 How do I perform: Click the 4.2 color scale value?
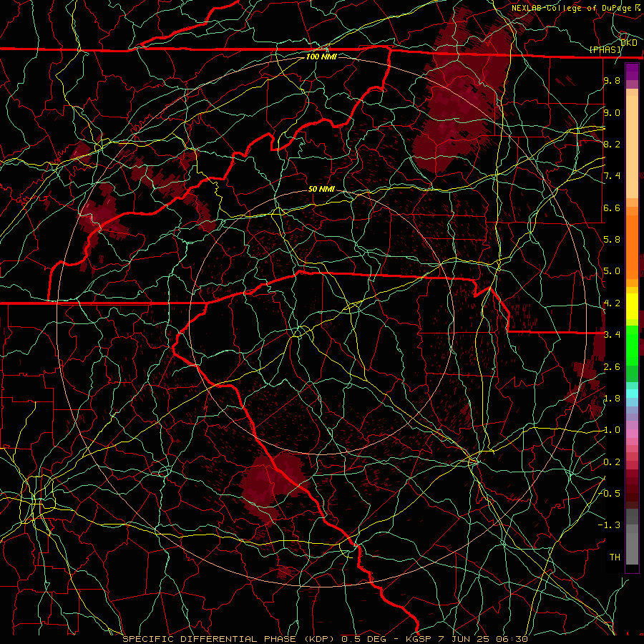click(x=612, y=303)
